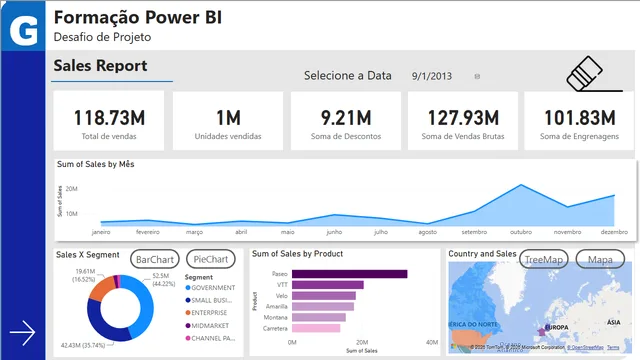
Task: Switch to the Mapa view
Action: [600, 260]
